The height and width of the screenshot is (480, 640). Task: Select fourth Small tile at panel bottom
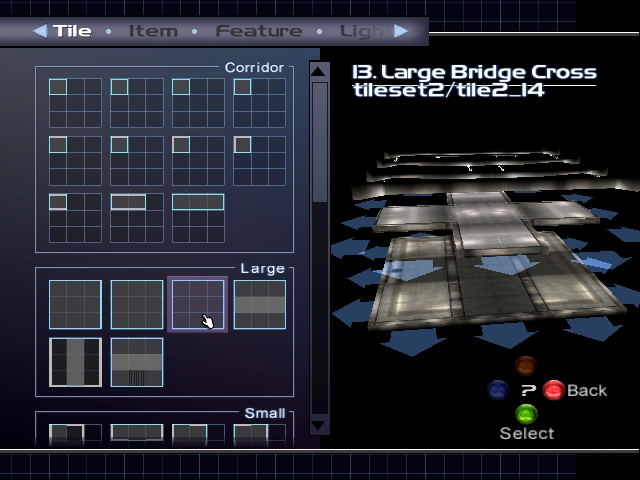coord(259,435)
